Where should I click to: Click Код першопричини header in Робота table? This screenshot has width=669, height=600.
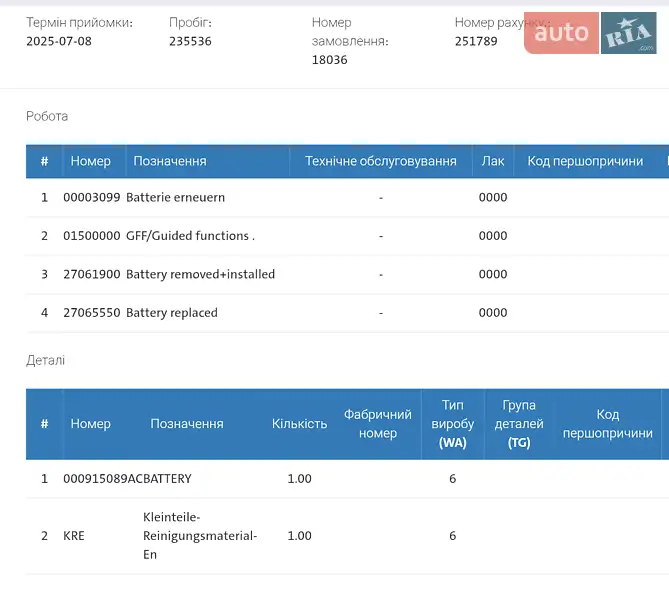tap(585, 161)
